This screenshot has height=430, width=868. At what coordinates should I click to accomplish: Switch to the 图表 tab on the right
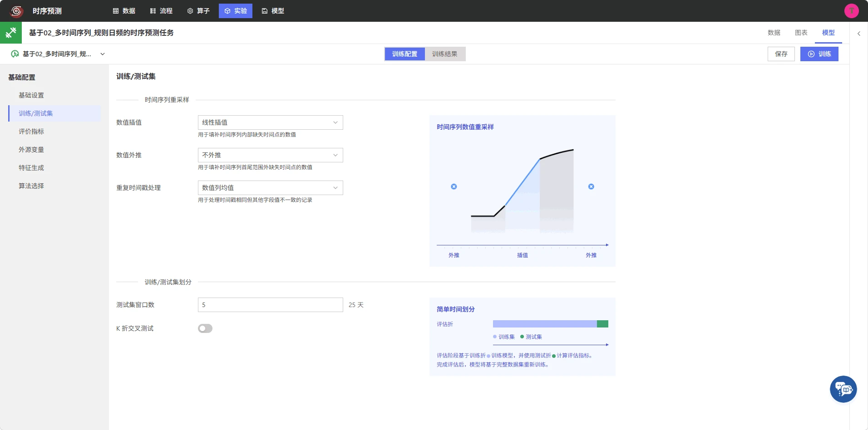(x=801, y=33)
